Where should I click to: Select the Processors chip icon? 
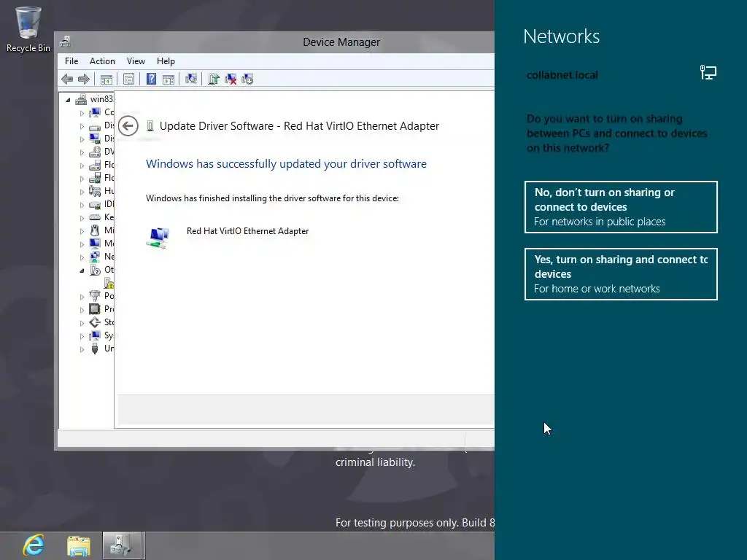tap(95, 309)
